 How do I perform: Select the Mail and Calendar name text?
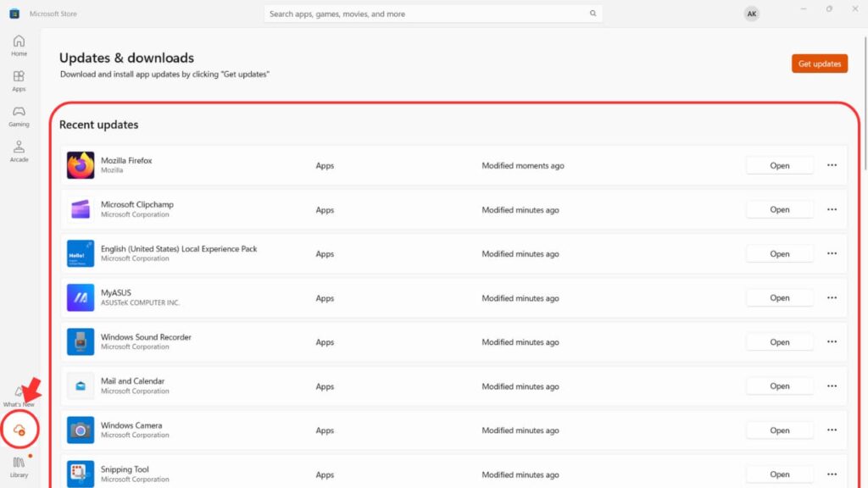click(133, 381)
